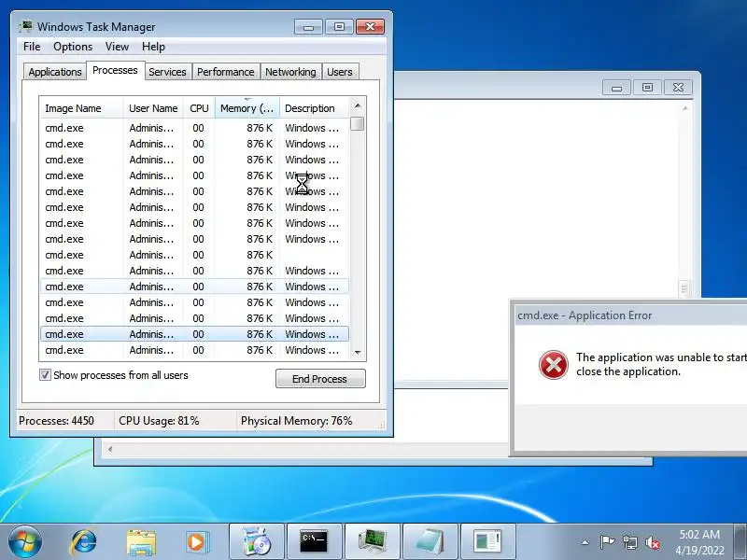The width and height of the screenshot is (747, 560).
Task: Sort by the Description column header
Action: click(x=315, y=108)
